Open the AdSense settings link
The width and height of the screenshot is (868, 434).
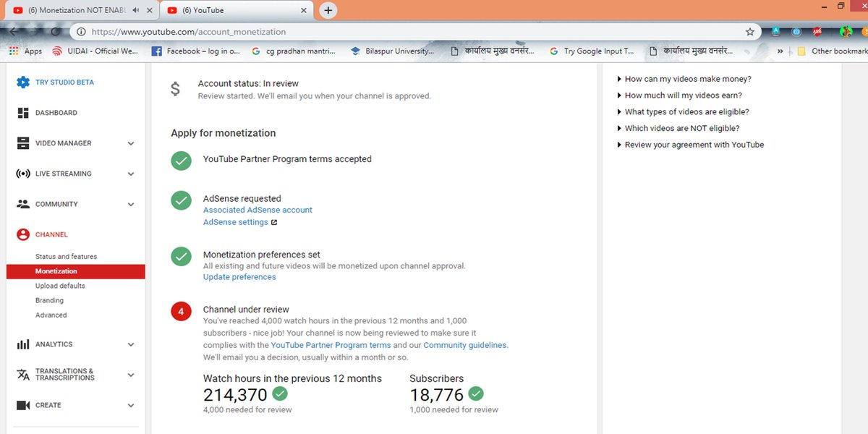236,222
